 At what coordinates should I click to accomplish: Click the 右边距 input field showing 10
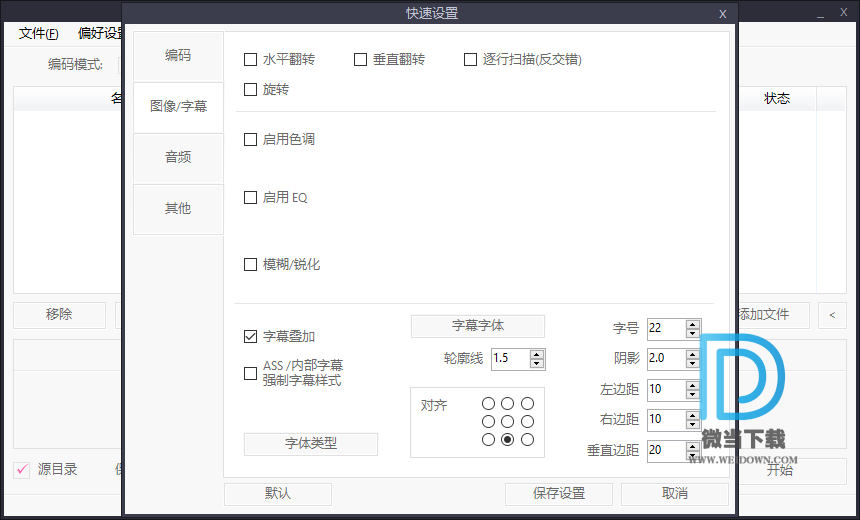coord(666,421)
